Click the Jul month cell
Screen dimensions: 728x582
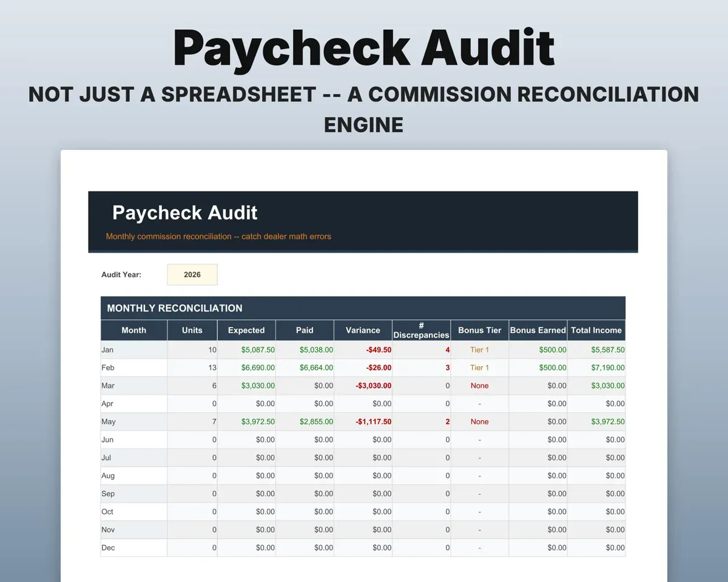(x=134, y=458)
